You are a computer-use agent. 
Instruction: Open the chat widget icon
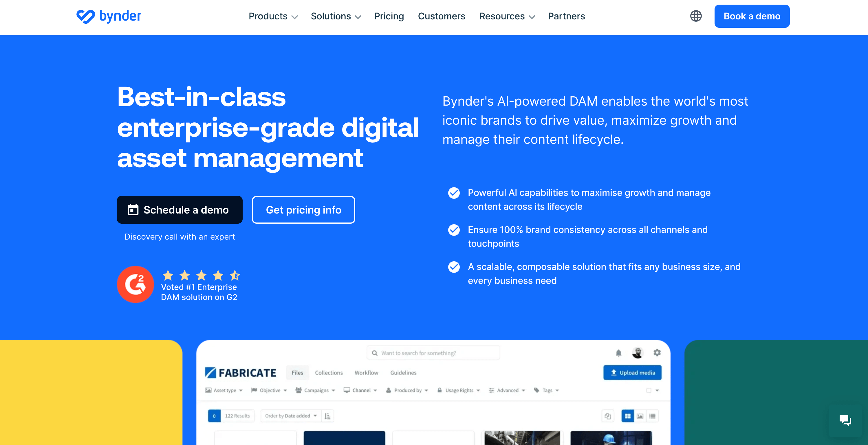[845, 420]
